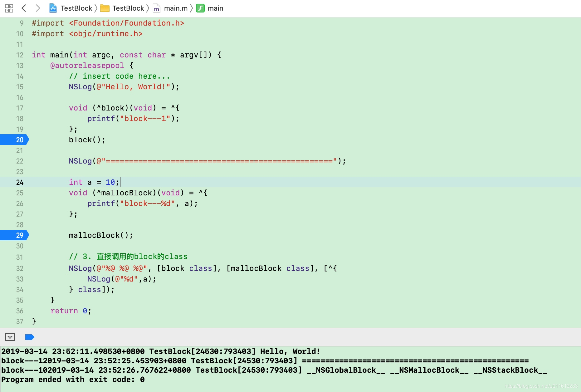Click the Foundation/Foundation.h import text
Image resolution: width=581 pixels, height=392 pixels.
[127, 23]
